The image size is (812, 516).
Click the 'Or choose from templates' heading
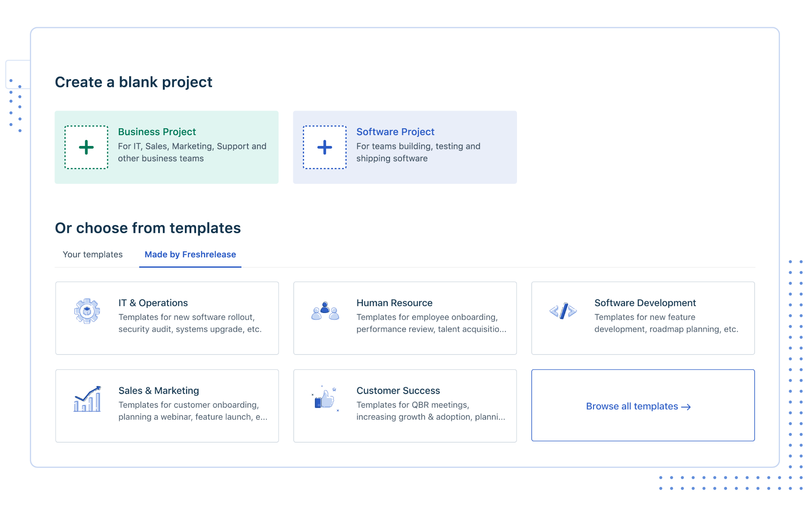(x=148, y=228)
